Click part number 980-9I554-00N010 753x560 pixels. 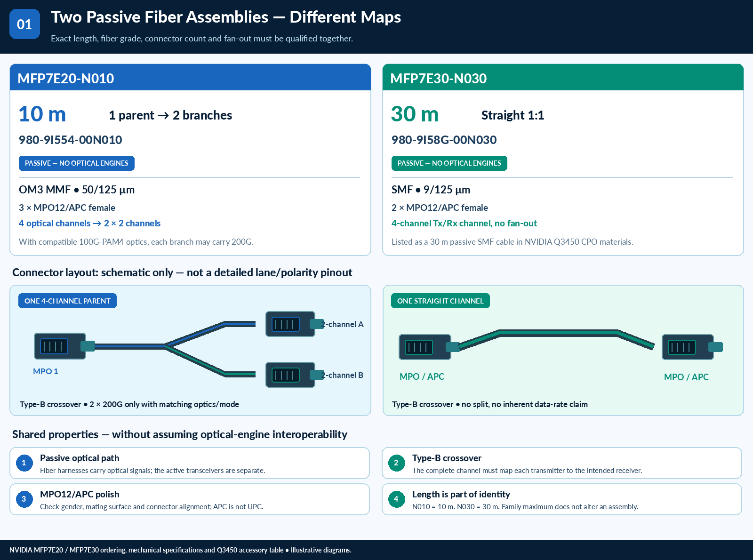[71, 140]
